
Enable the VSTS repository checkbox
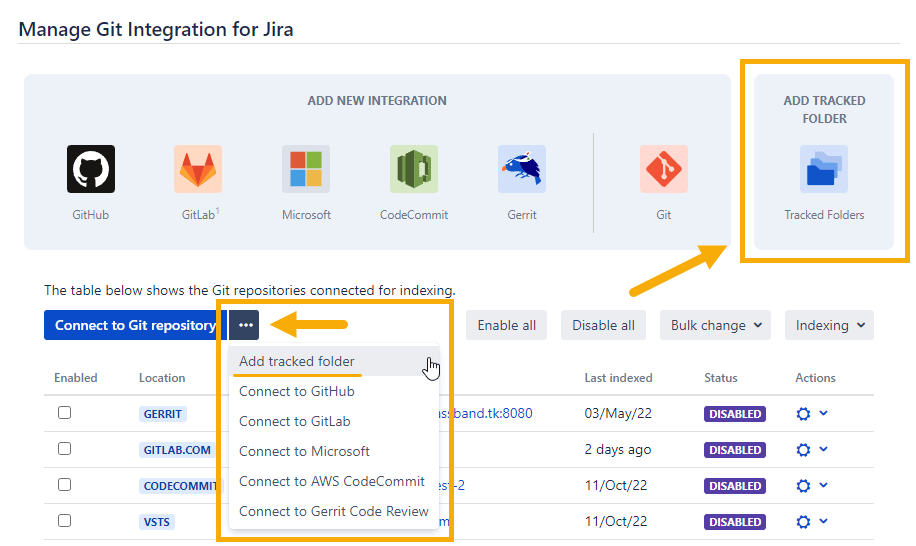coord(64,520)
